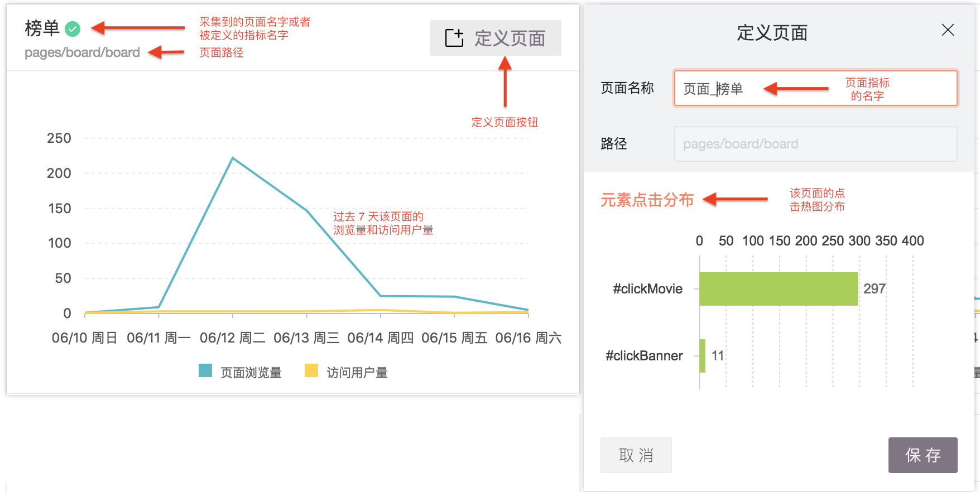Toggle the 访问用户量 legend yellow swatch
The height and width of the screenshot is (492, 980).
click(311, 371)
